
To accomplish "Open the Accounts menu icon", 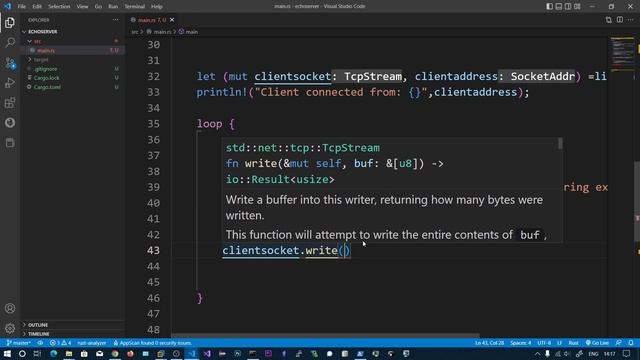I will pyautogui.click(x=10, y=309).
